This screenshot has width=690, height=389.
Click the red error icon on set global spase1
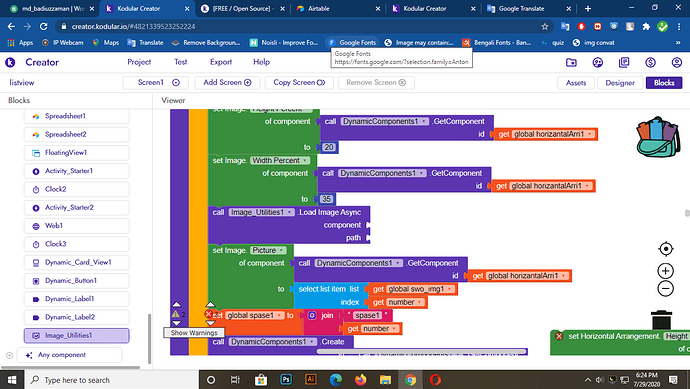pyautogui.click(x=209, y=314)
